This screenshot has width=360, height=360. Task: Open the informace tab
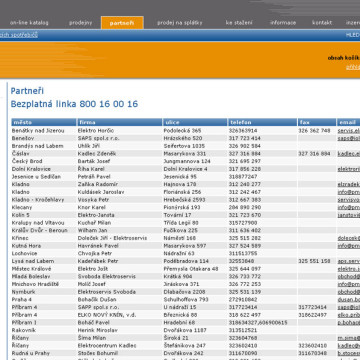pyautogui.click(x=283, y=23)
